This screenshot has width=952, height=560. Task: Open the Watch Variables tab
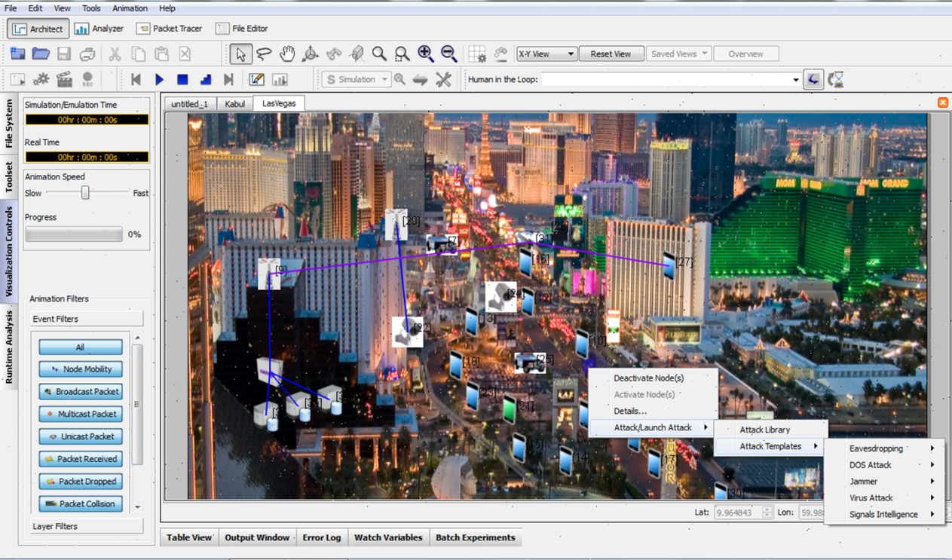tap(388, 537)
